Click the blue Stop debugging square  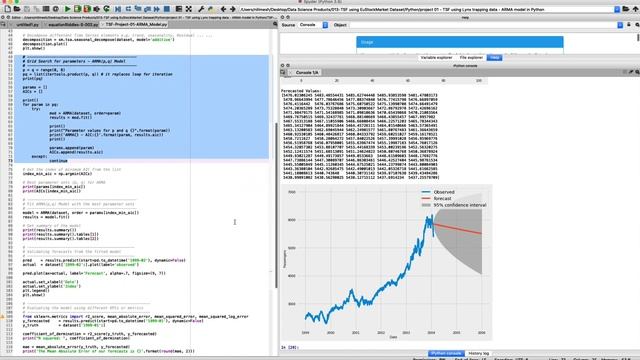pos(167,9)
